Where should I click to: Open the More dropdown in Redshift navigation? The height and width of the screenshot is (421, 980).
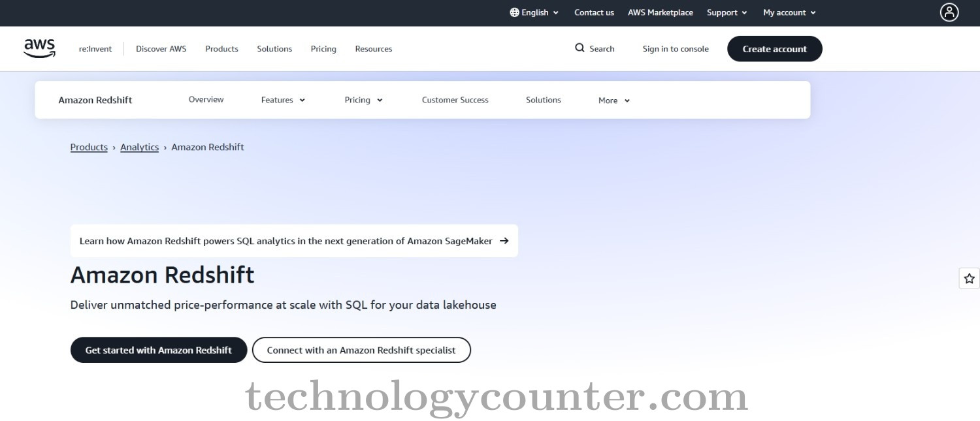pos(612,100)
